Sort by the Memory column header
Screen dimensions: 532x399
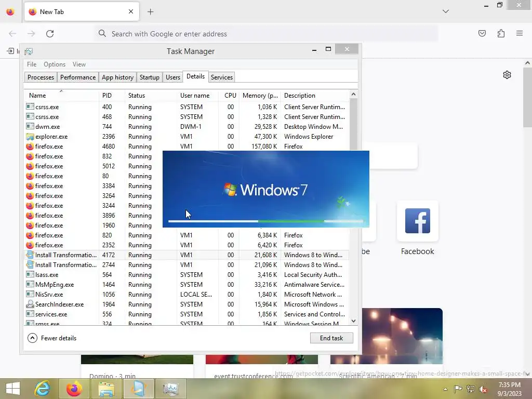click(x=260, y=96)
